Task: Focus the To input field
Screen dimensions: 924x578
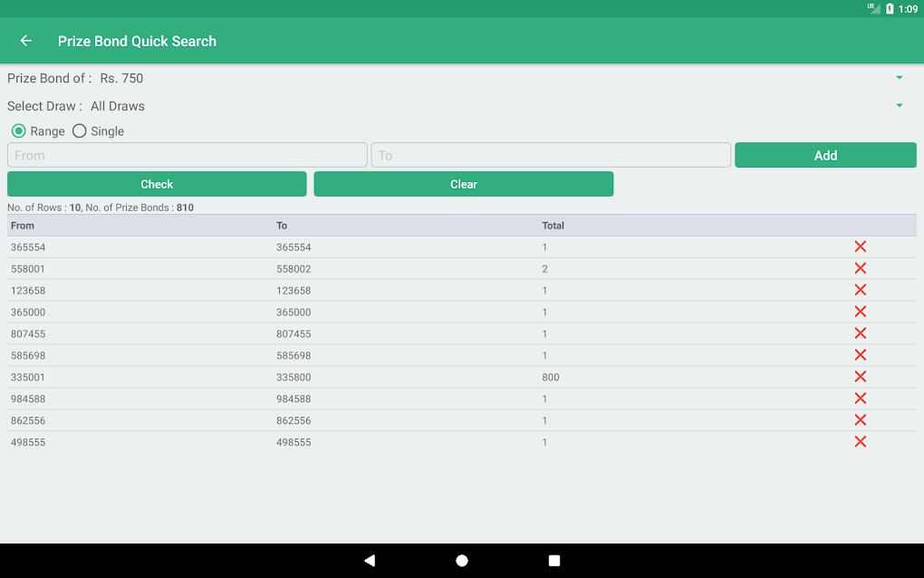Action: (x=551, y=155)
